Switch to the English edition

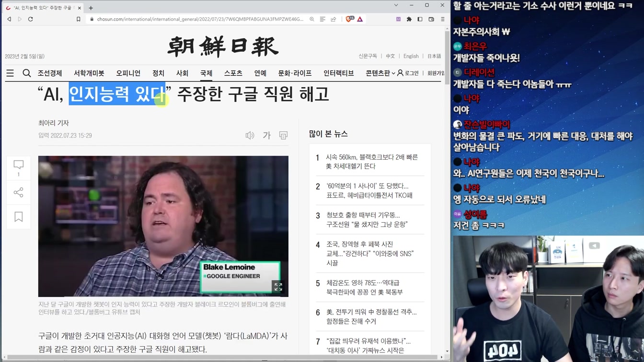tap(411, 56)
